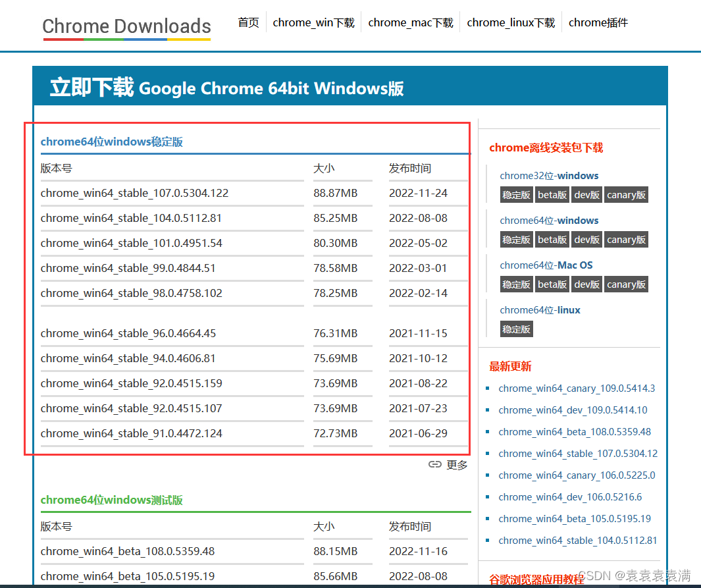Click the chrome64位-Mac OS sidebar link
The image size is (701, 588).
click(546, 265)
